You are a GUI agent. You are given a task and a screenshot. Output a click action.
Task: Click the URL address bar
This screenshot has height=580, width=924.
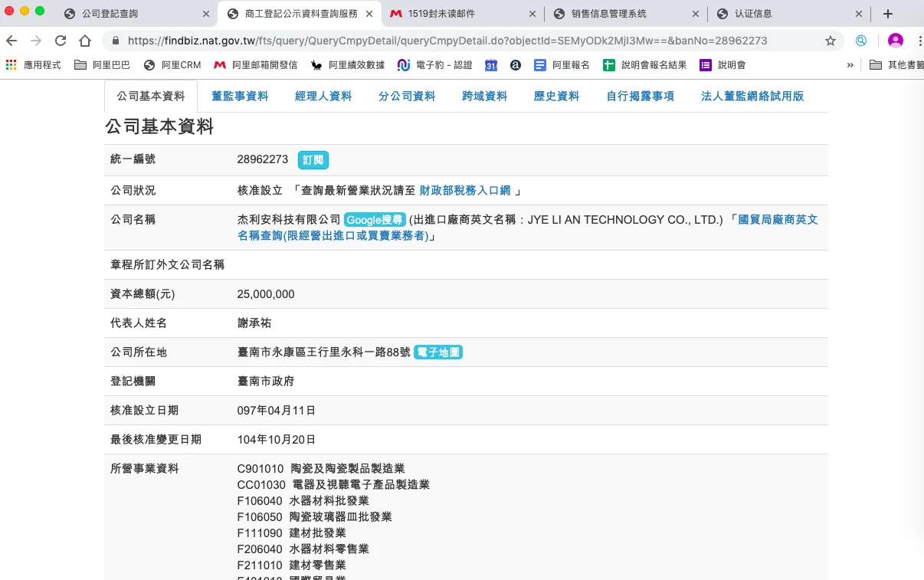click(460, 41)
